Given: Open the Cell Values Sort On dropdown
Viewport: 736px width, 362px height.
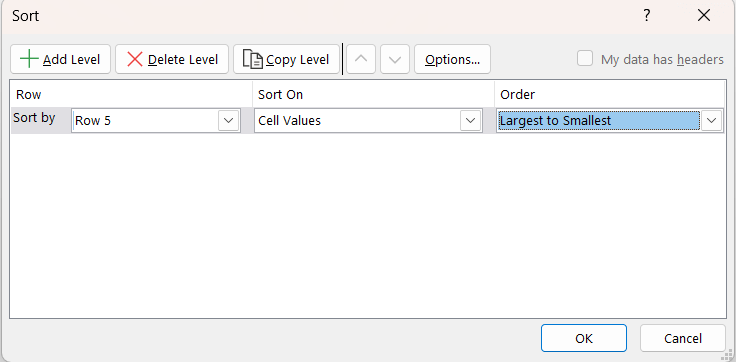Looking at the screenshot, I should click(471, 121).
